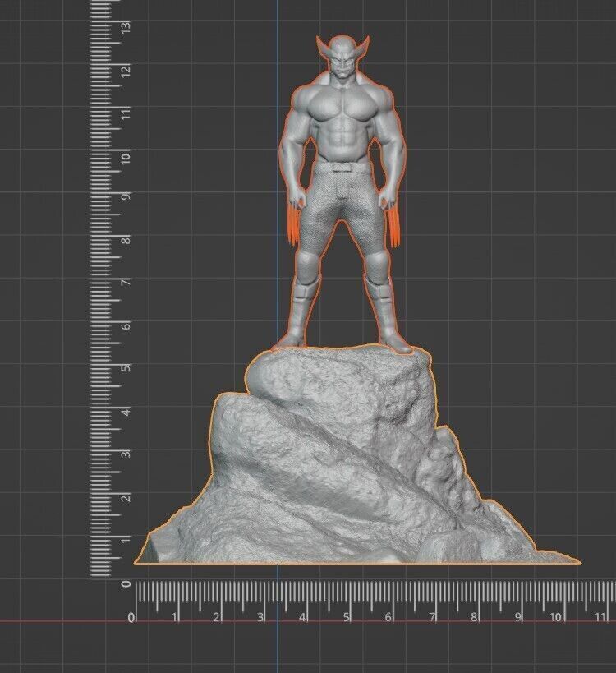Click the '9' label on the horizontal ruler

click(x=518, y=618)
